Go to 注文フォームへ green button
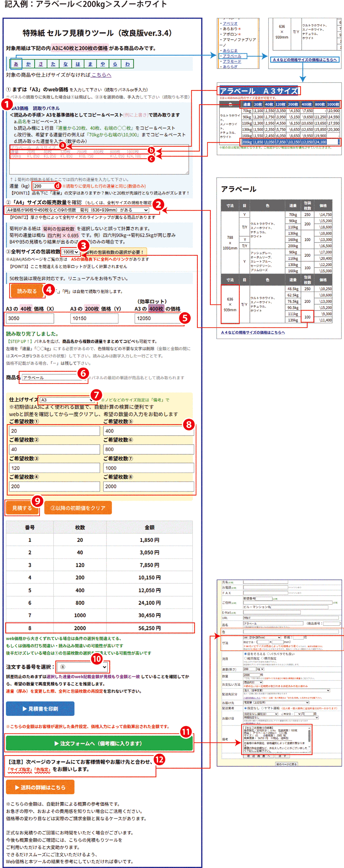Viewport: 344px width, 868px height. [x=99, y=744]
